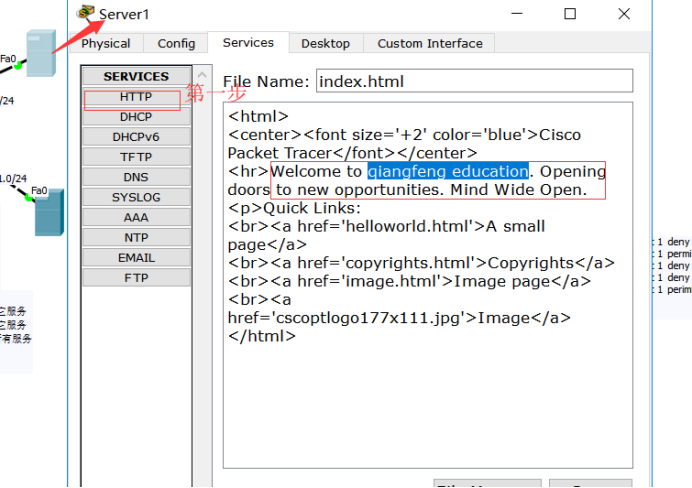Image resolution: width=692 pixels, height=488 pixels.
Task: Minimize the Server1 window
Action: click(517, 14)
